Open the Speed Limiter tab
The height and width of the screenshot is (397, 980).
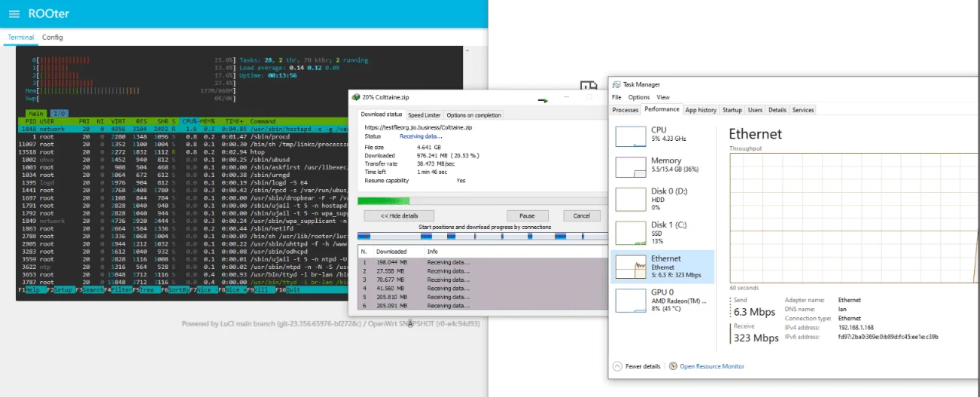click(x=425, y=115)
